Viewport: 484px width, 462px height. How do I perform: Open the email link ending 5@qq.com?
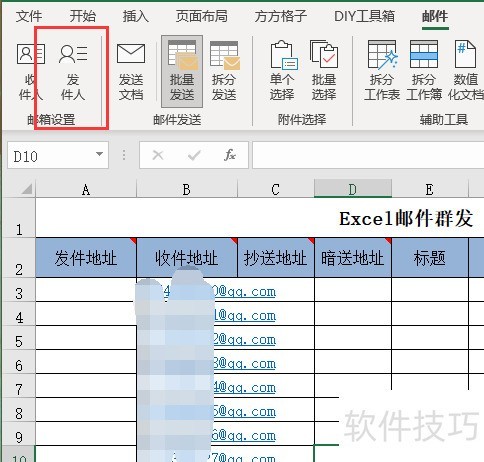coord(245,412)
